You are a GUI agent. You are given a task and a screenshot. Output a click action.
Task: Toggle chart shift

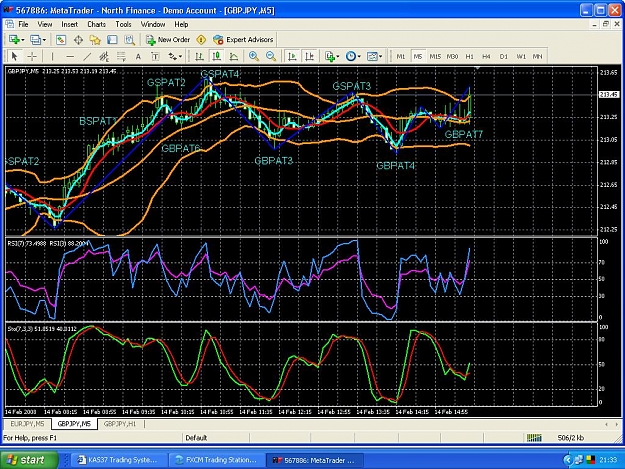pos(310,57)
